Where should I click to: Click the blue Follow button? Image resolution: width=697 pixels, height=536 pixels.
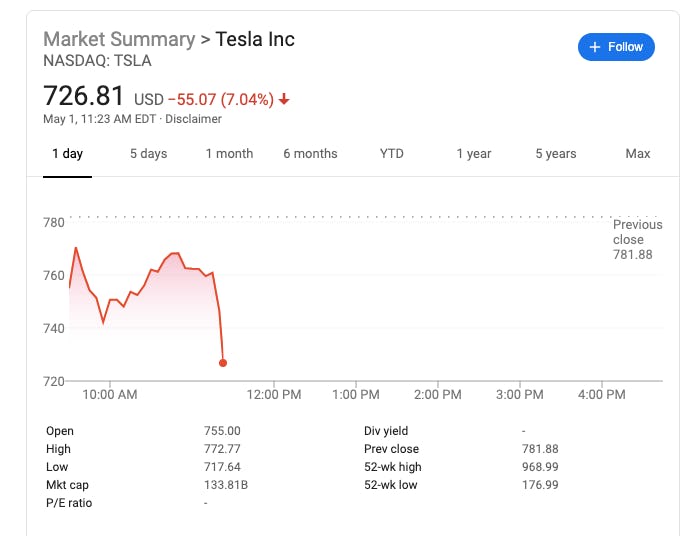[x=616, y=47]
